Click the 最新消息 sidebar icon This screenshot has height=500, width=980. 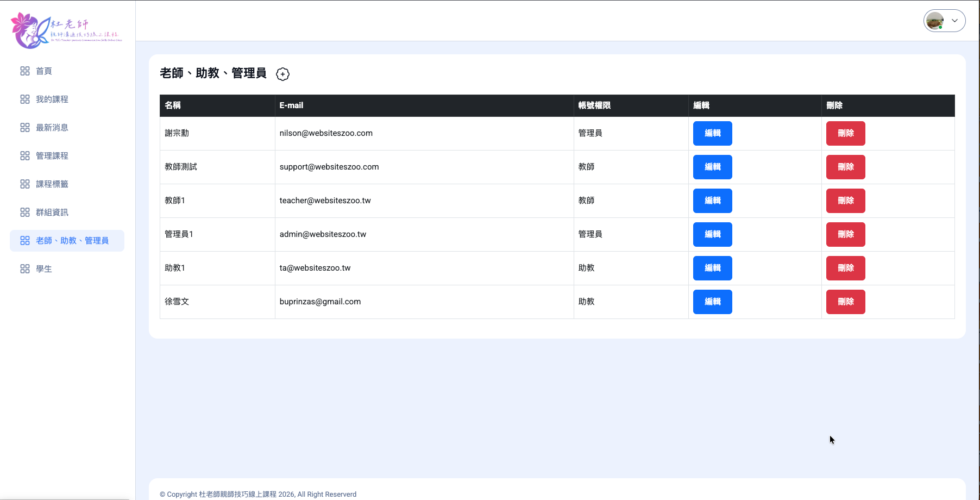coord(25,128)
